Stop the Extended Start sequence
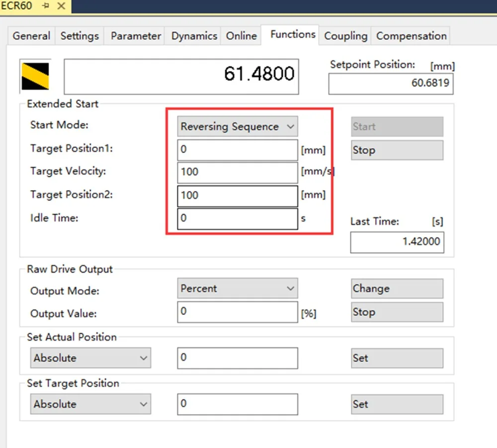This screenshot has height=448, width=497. pyautogui.click(x=397, y=150)
